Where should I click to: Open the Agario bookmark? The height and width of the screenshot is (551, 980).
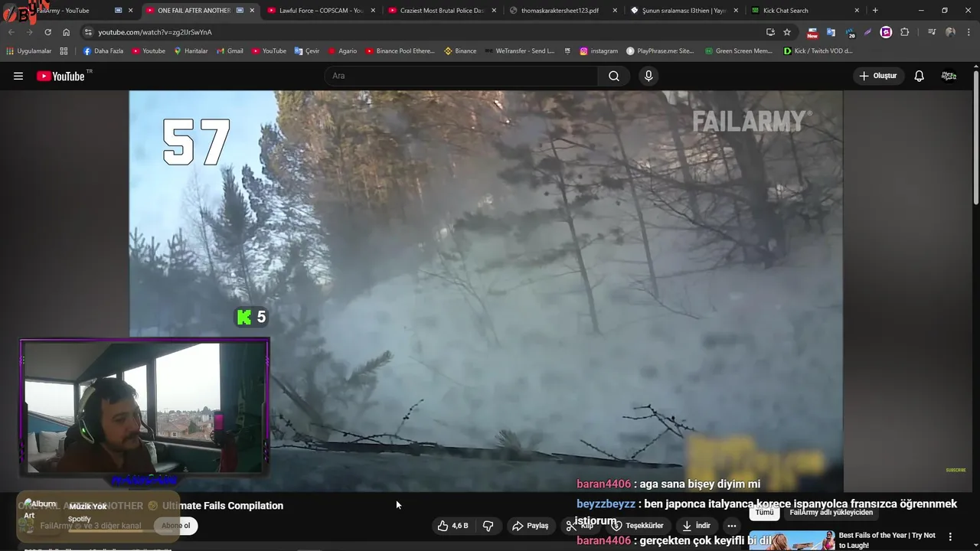[x=342, y=51]
